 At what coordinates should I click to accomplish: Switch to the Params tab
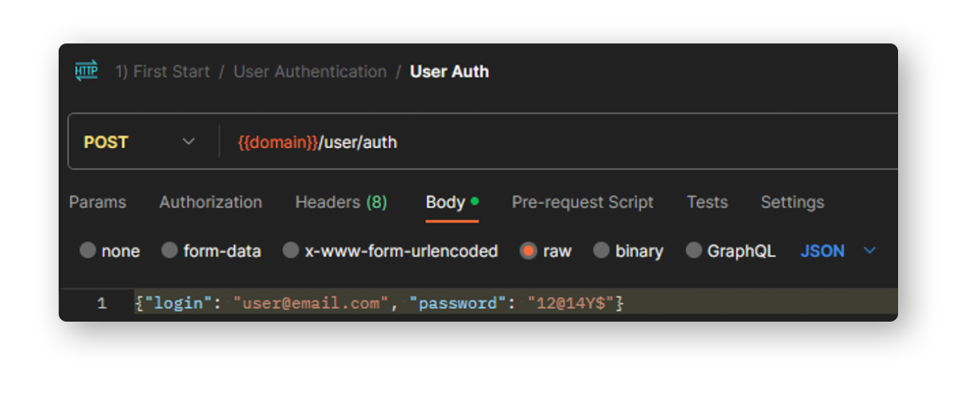(97, 202)
